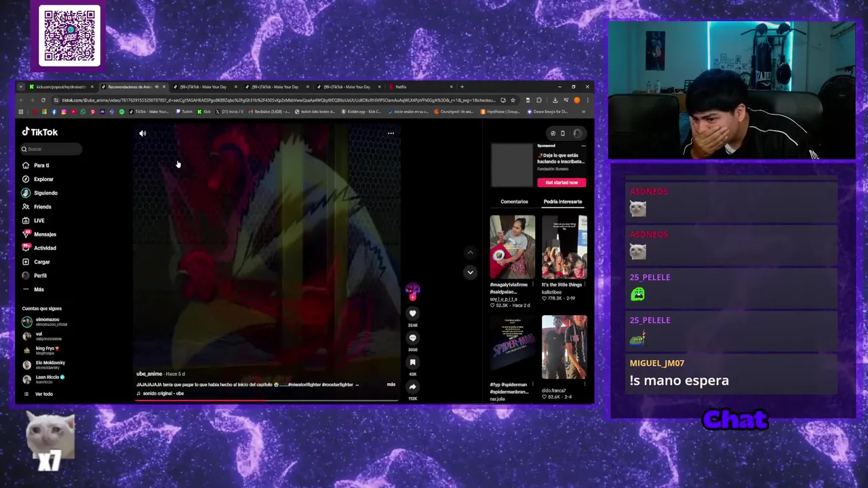Open ube_anime author profile link
This screenshot has width=868, height=488.
pos(149,374)
